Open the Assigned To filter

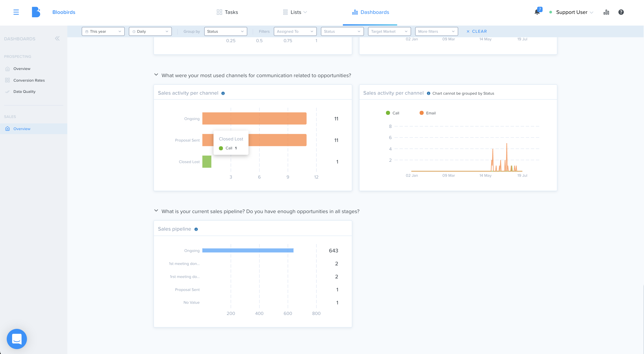[x=295, y=31]
